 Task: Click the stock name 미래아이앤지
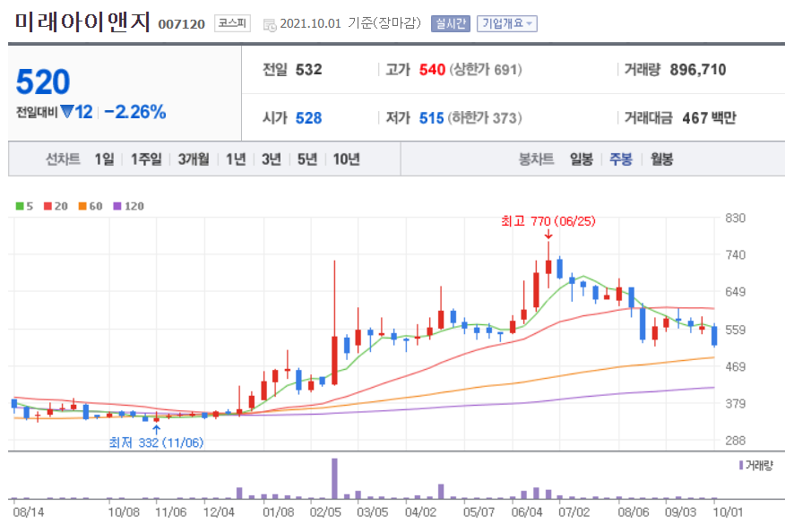(x=82, y=22)
